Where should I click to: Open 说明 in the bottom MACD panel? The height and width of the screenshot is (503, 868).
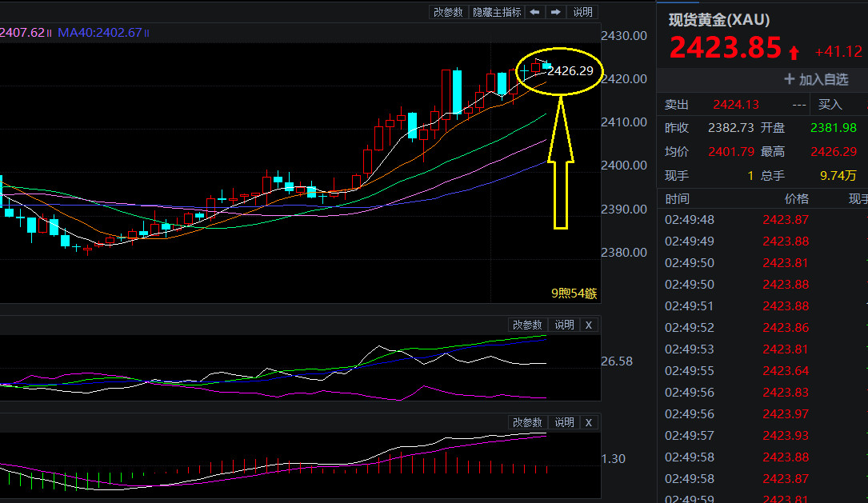564,423
